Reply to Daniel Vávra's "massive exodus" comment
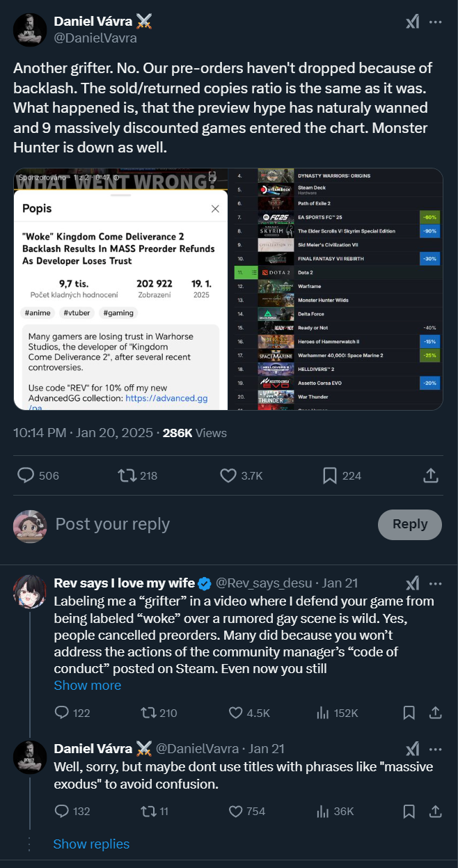The width and height of the screenshot is (458, 868). tap(63, 812)
